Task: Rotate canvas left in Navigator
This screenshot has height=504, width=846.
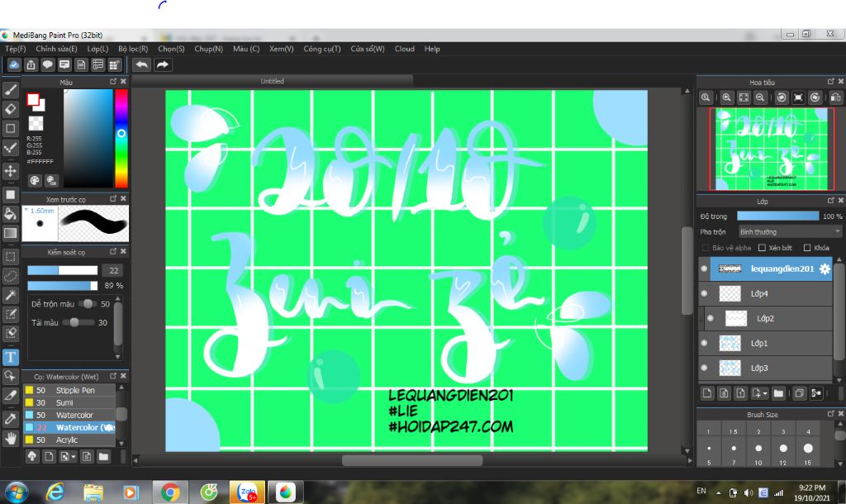Action: [x=782, y=97]
